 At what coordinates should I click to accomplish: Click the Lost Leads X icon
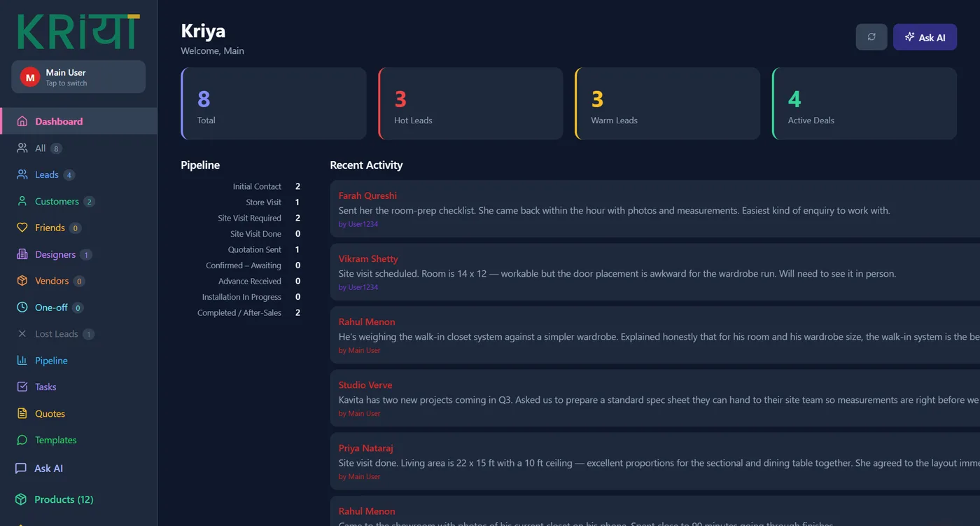[22, 334]
